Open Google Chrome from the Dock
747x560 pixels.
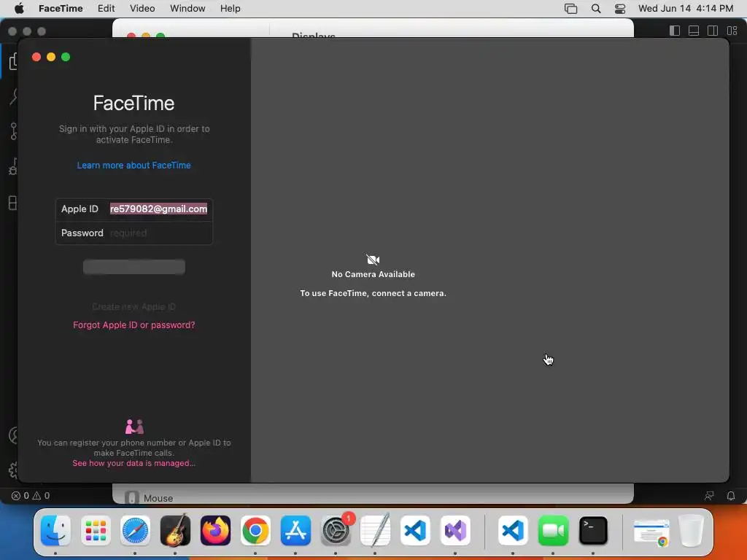coord(255,531)
